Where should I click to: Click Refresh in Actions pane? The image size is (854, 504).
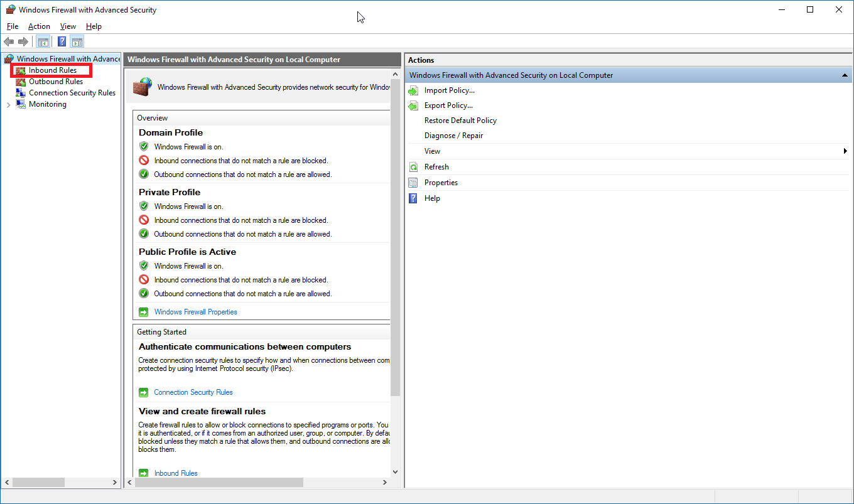click(436, 167)
